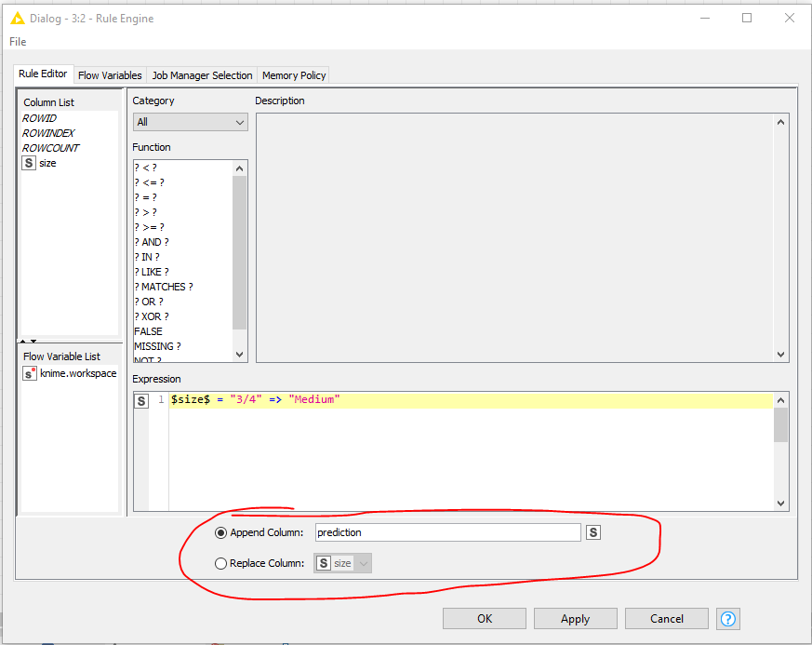Open the Category dropdown showing All
Screen dimensions: 812x645
pyautogui.click(x=190, y=122)
